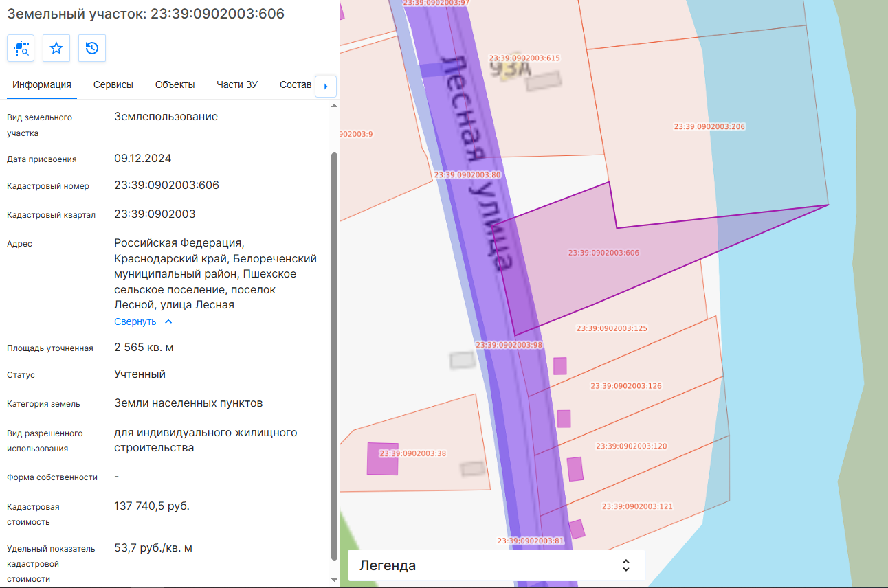Image resolution: width=888 pixels, height=588 pixels.
Task: Select parcel 23:39:0902003:206 on the map
Action: point(709,126)
